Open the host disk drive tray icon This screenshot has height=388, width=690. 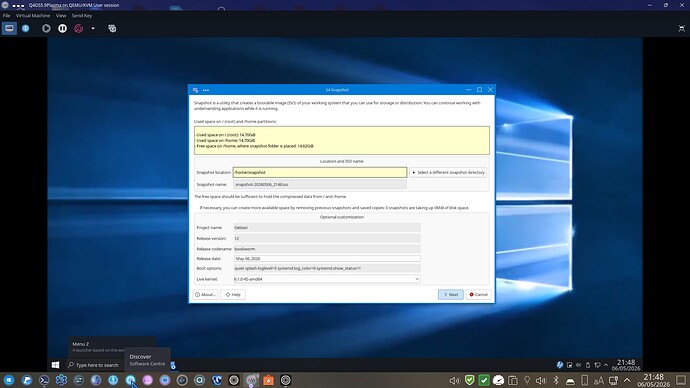[570, 380]
